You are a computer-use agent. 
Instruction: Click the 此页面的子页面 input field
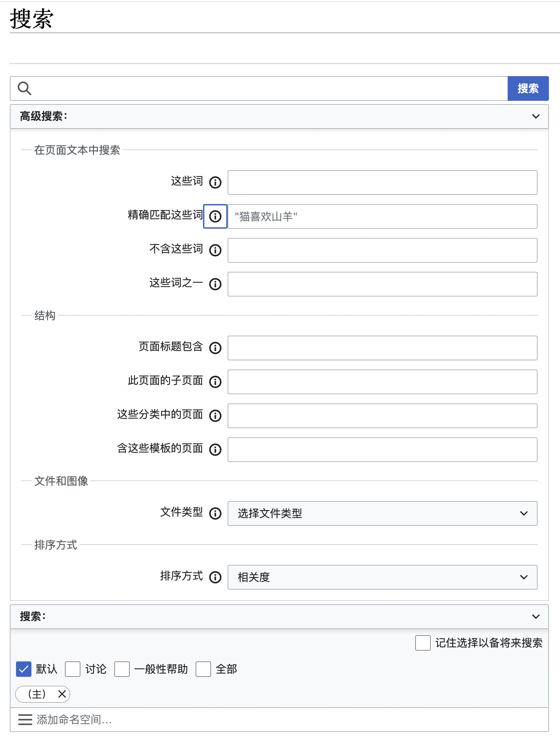coord(382,382)
